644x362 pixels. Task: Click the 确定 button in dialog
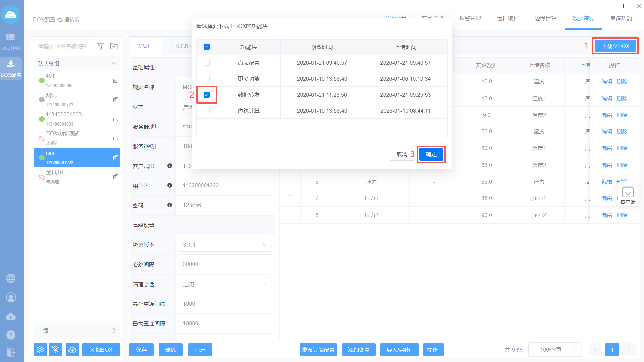431,154
